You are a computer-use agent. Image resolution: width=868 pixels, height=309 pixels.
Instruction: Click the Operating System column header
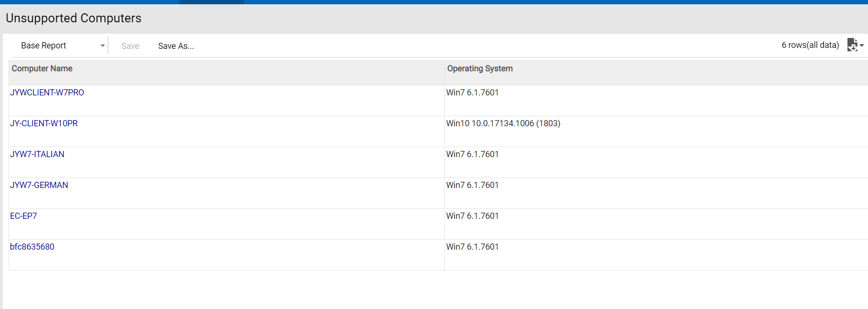(x=480, y=68)
